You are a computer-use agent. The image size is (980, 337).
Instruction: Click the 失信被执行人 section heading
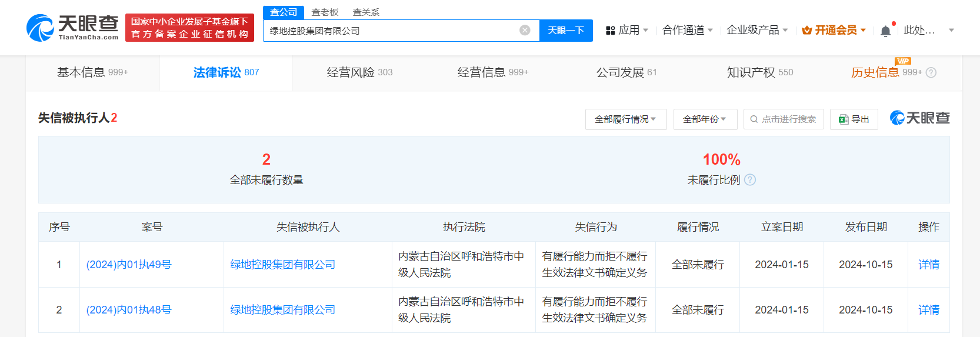(x=74, y=118)
